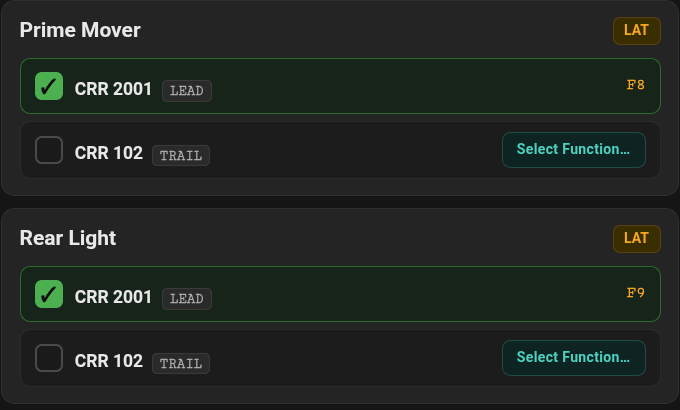Uncheck CRR 2001 under Prime Mover
Screen dimensions: 680x410
click(x=49, y=86)
